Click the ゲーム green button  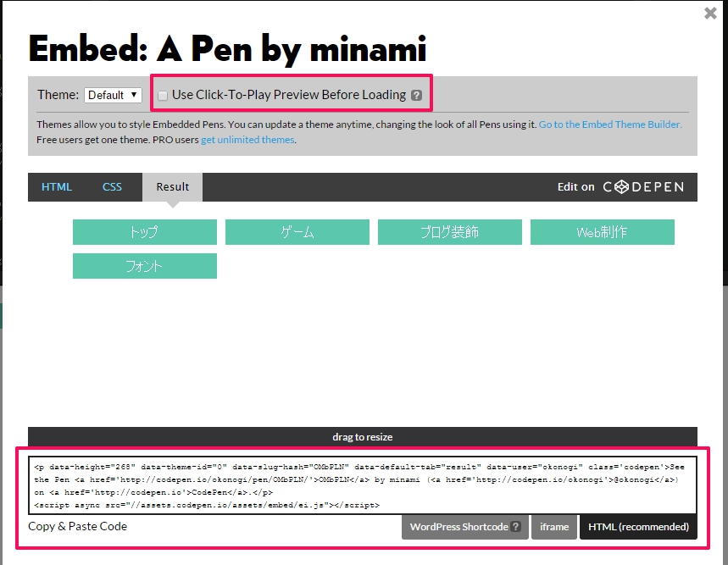click(297, 232)
